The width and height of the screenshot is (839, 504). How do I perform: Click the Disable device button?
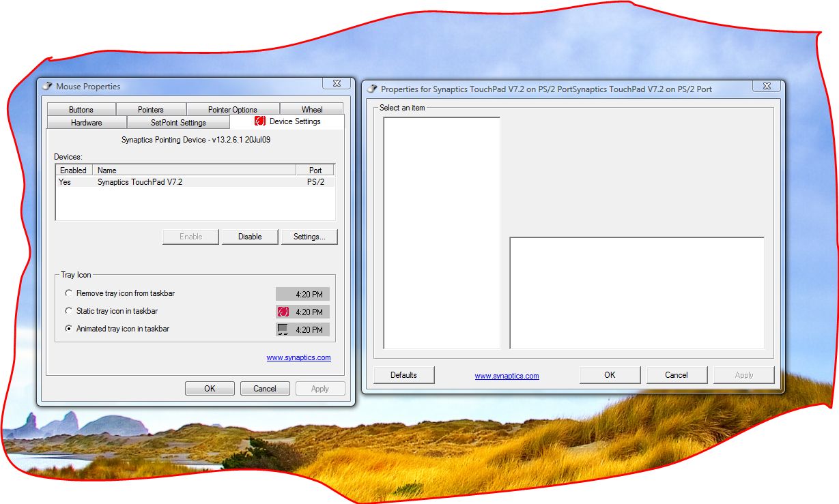[250, 237]
